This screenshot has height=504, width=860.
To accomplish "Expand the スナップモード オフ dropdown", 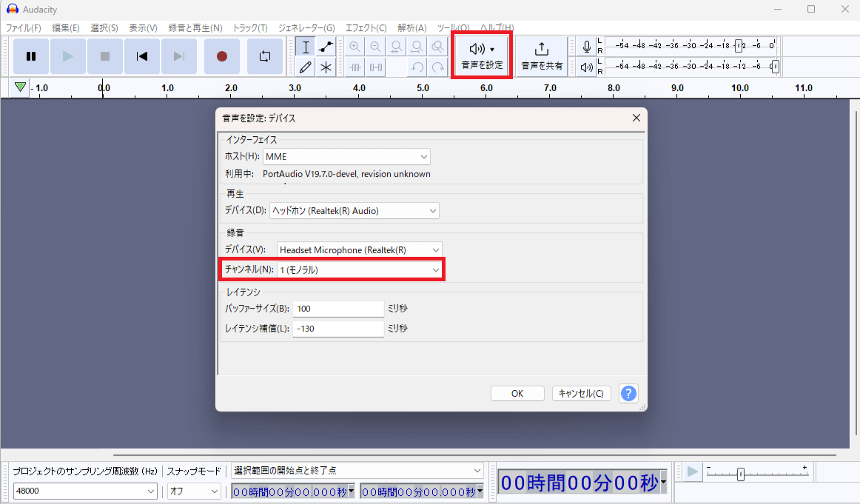I will click(194, 491).
